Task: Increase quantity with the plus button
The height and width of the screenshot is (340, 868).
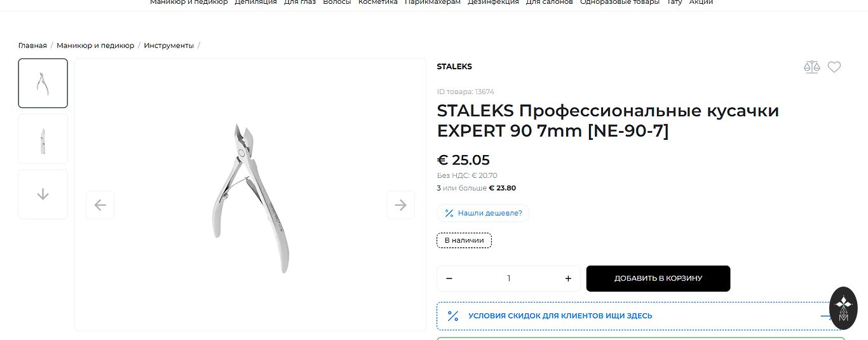Action: (568, 278)
